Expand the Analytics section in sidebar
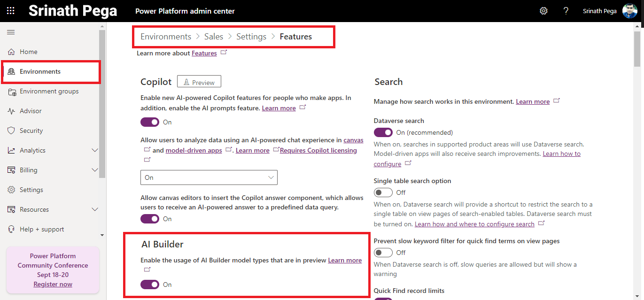Screen dimensions: 644x300 pos(94,150)
